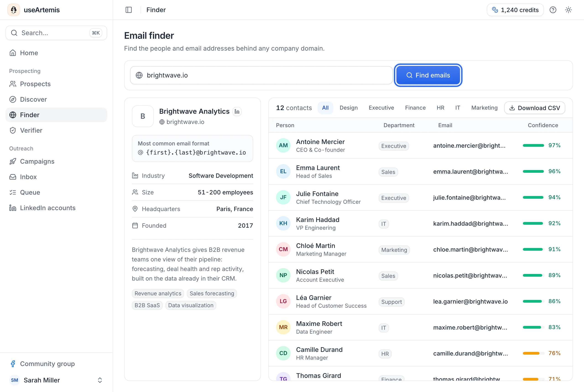
Task: Open the Prospects page
Action: 56,84
